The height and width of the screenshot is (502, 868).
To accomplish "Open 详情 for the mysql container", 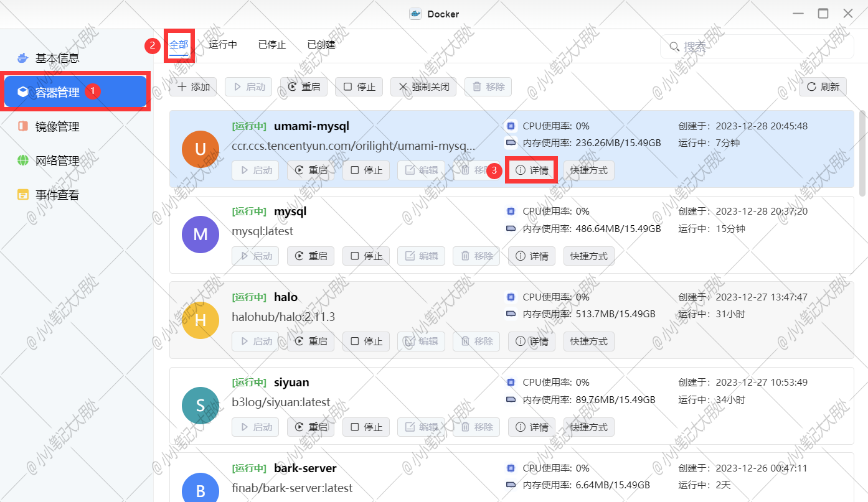I will [532, 256].
